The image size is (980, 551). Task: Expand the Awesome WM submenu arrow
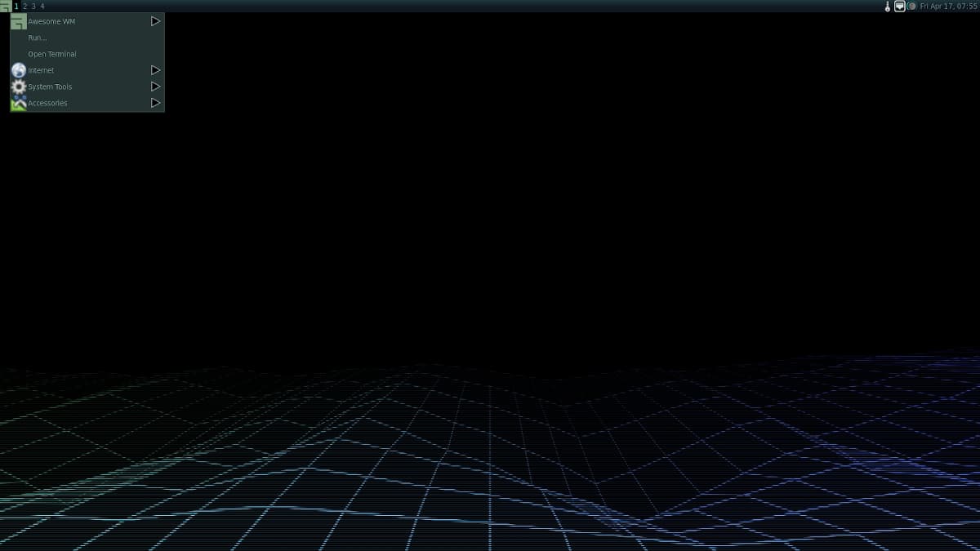155,21
